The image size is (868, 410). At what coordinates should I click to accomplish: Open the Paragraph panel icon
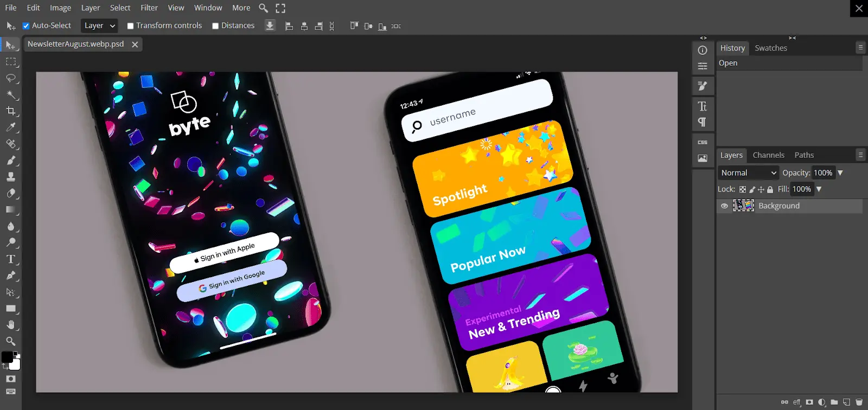point(703,122)
